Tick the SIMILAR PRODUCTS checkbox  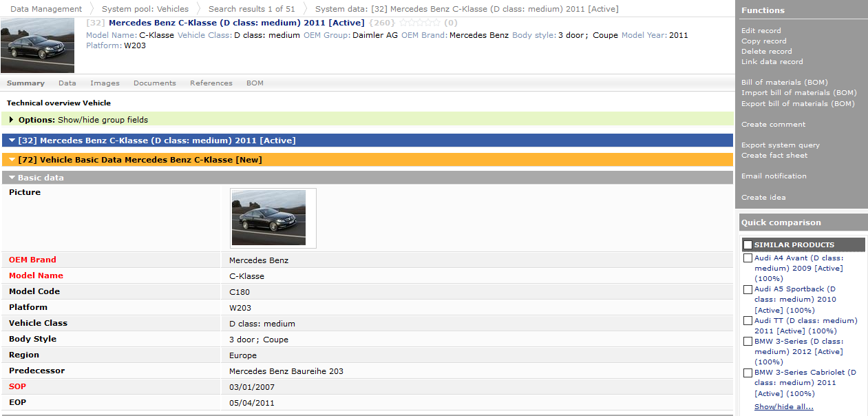click(x=748, y=245)
